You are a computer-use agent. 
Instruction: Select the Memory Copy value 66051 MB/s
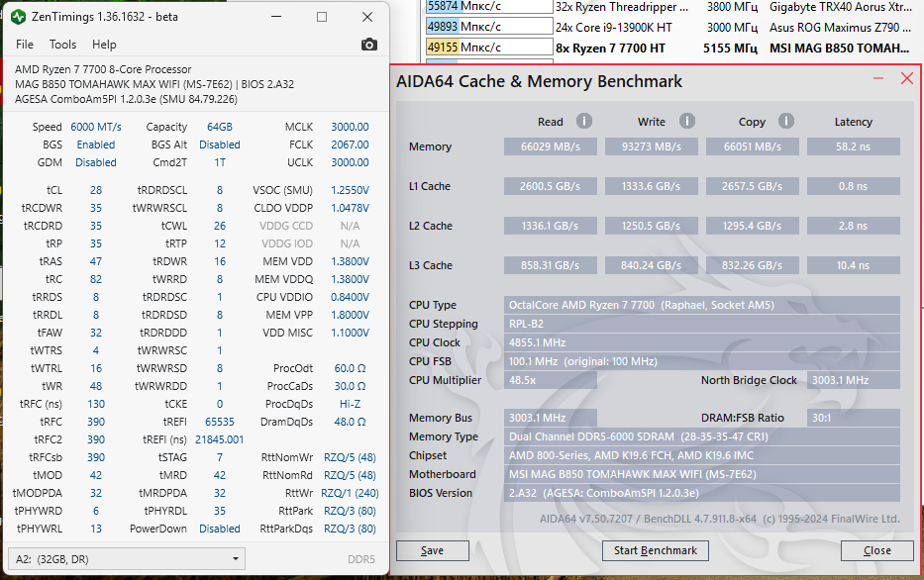[x=753, y=146]
